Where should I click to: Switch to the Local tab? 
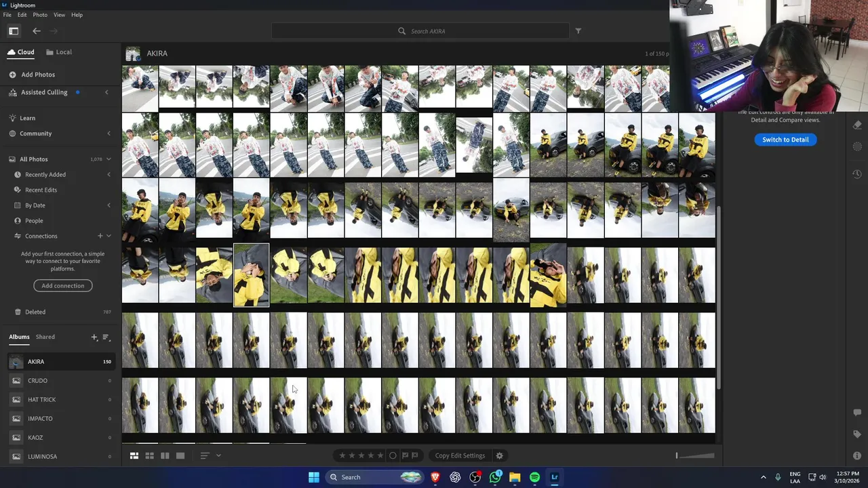59,52
